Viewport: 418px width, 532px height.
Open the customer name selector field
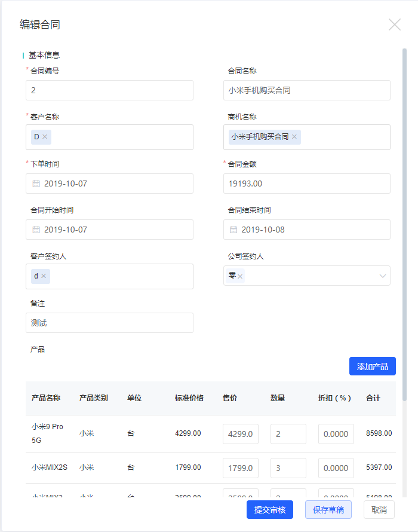[x=119, y=137]
